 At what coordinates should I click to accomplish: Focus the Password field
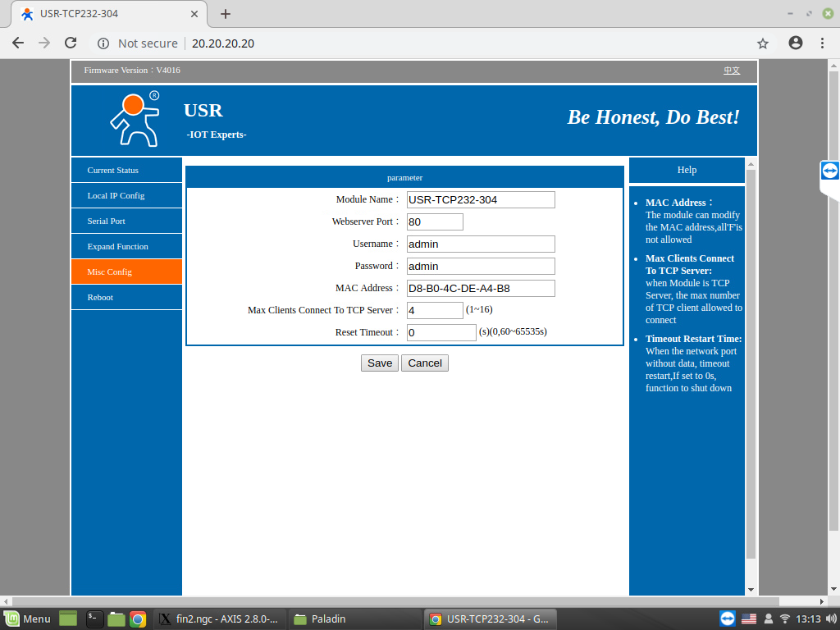coord(481,267)
